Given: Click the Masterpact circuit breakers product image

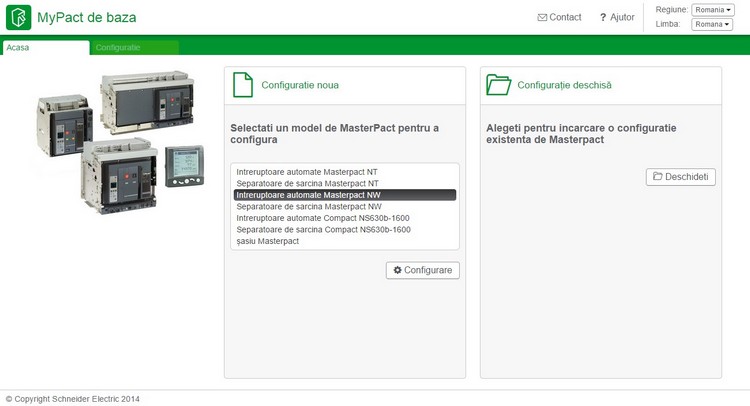Looking at the screenshot, I should (x=120, y=142).
